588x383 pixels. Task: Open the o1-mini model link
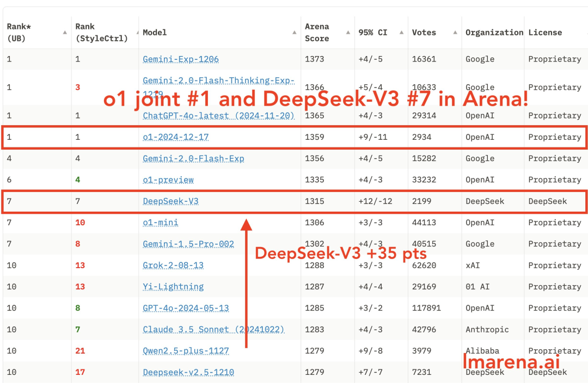point(161,223)
